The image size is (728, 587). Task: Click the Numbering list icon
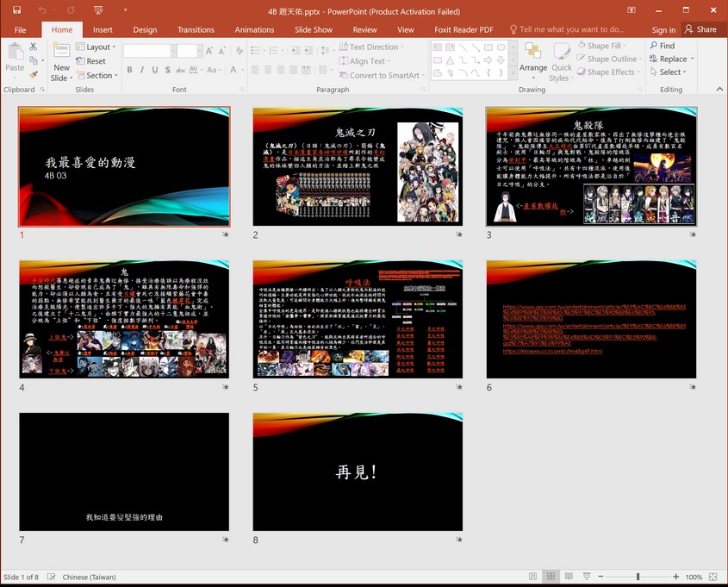274,50
